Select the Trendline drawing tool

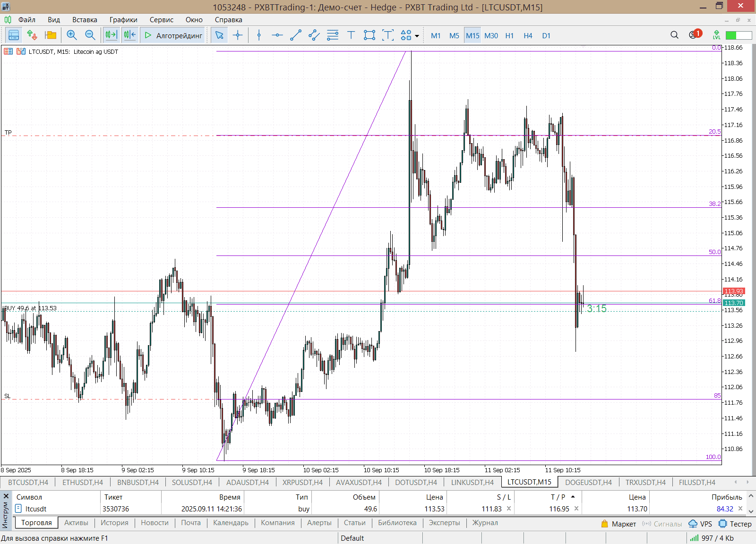pos(296,35)
